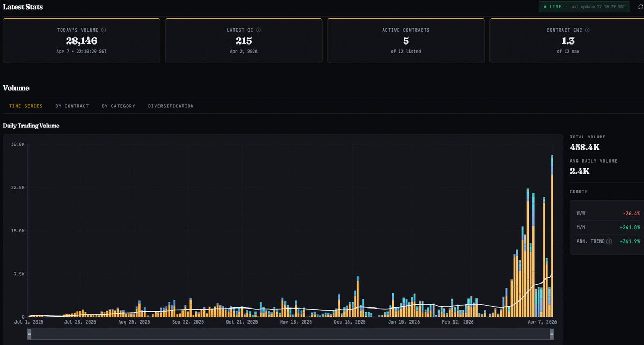The width and height of the screenshot is (644, 345).
Task: Click the left handle of the date range slider
Action: [x=30, y=334]
